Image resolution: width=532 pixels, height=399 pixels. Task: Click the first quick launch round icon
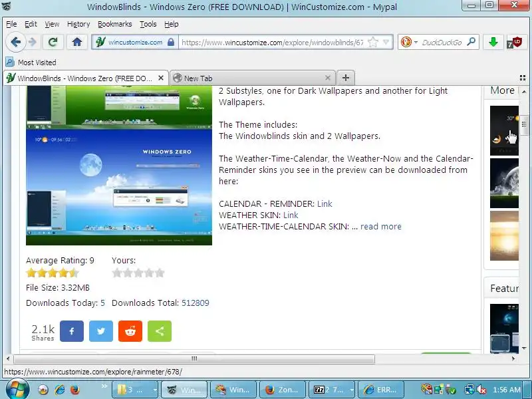click(x=43, y=390)
